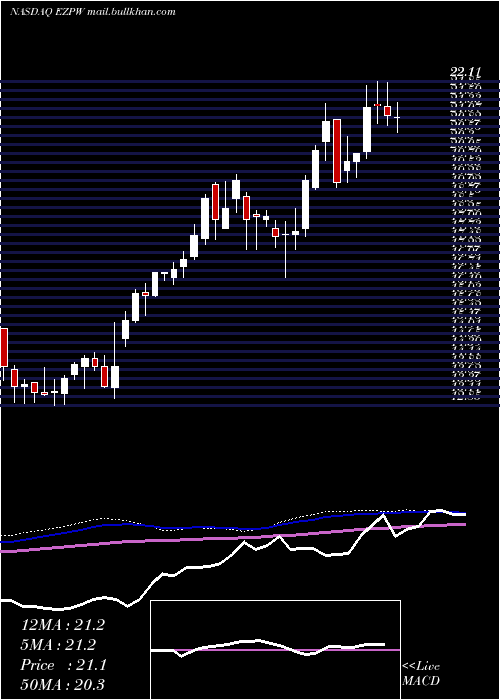Click the blue moving average line

[232, 527]
